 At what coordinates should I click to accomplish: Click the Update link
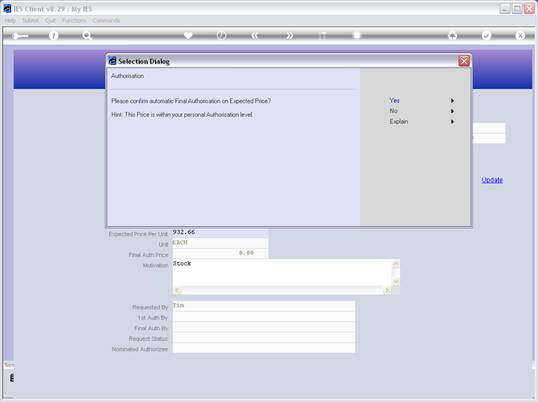[x=492, y=180]
